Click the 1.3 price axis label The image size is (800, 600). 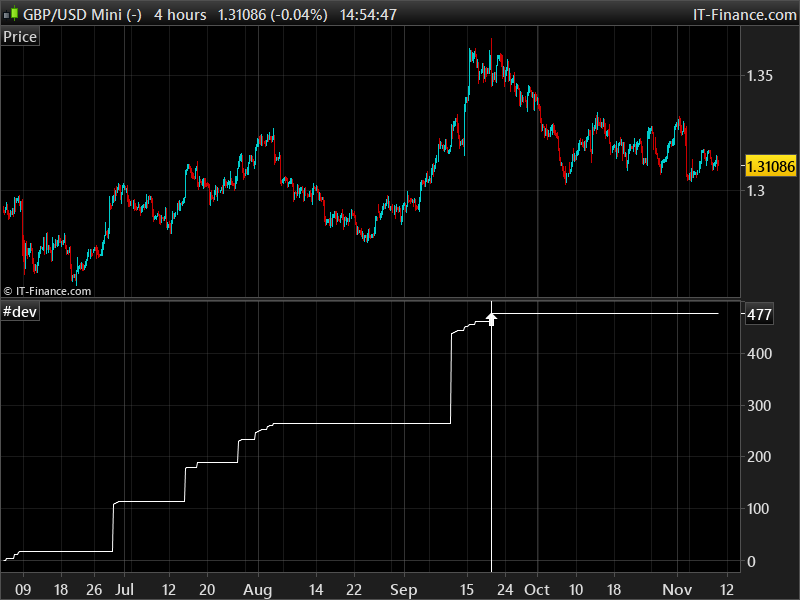[x=756, y=191]
